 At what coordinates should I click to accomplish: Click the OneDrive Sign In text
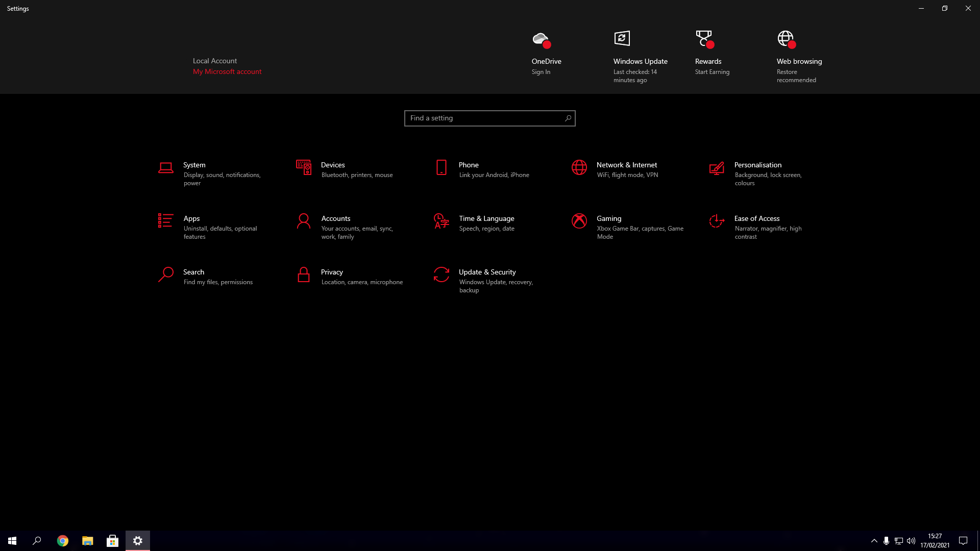pyautogui.click(x=541, y=72)
